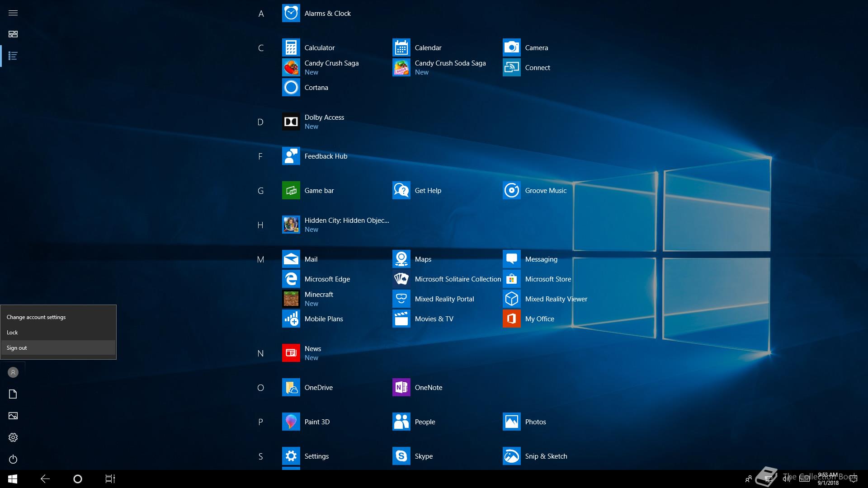Image resolution: width=868 pixels, height=488 pixels.
Task: Launch Groove Music
Action: pyautogui.click(x=511, y=191)
